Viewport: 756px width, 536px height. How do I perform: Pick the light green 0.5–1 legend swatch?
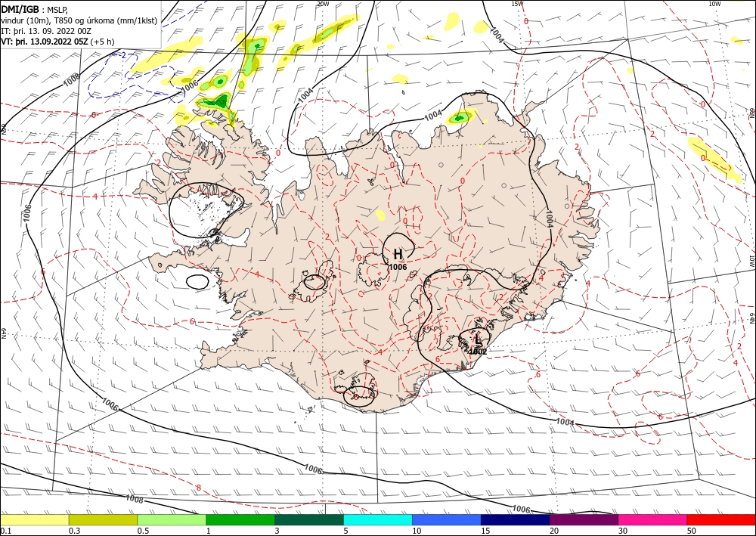pyautogui.click(x=172, y=519)
